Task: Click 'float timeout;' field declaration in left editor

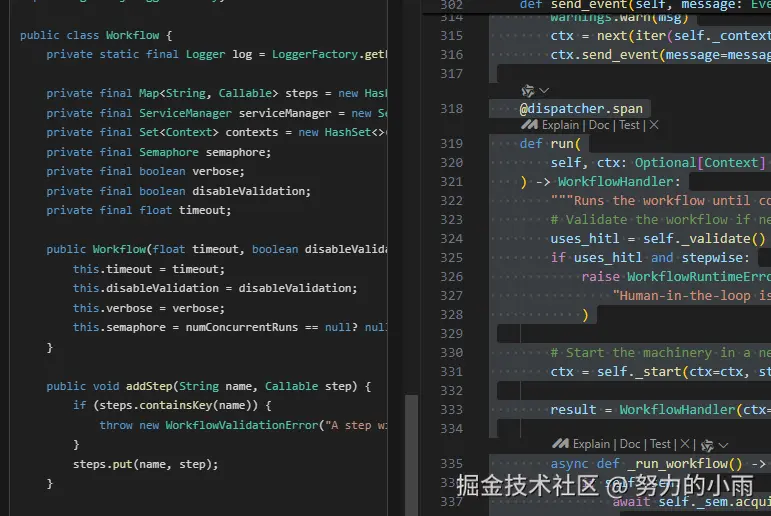Action: pos(185,211)
